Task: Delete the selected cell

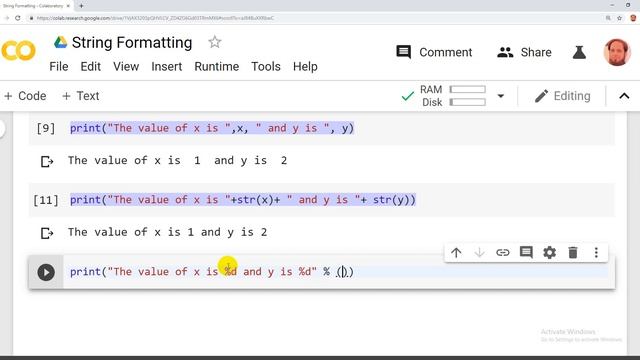Action: 573,253
